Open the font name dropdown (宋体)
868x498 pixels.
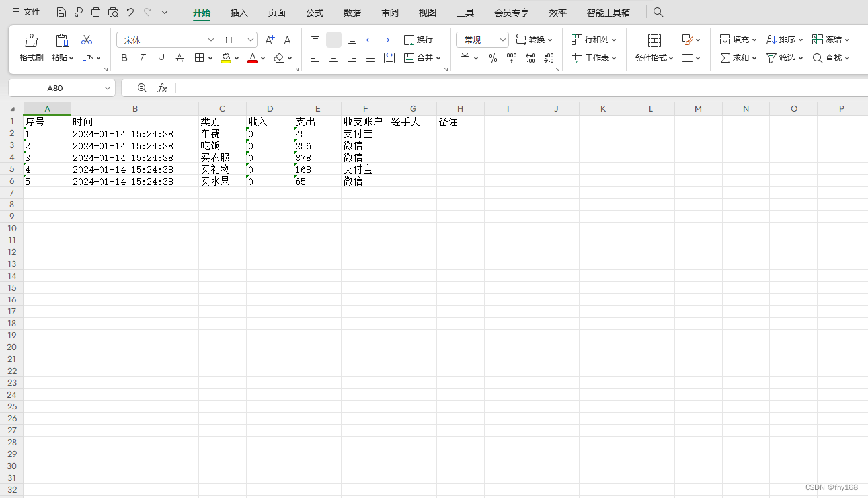(211, 40)
